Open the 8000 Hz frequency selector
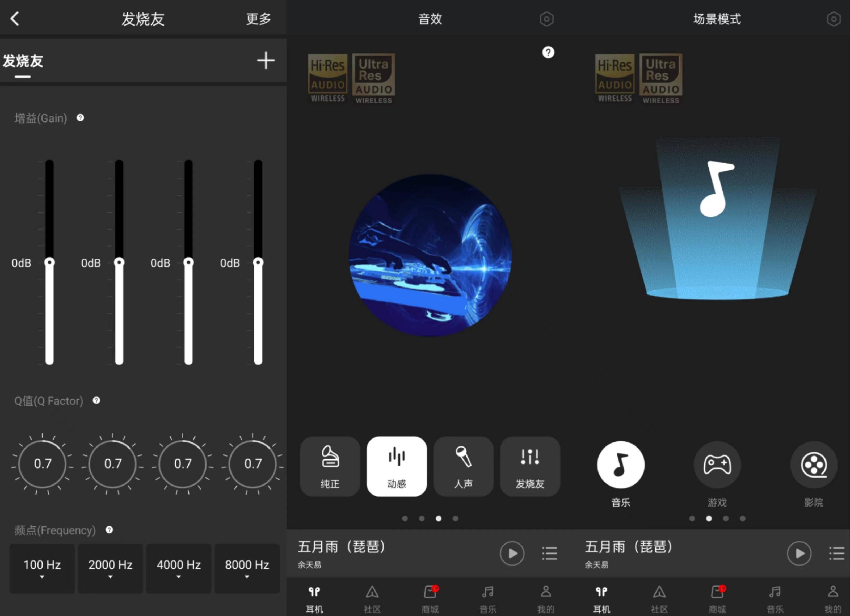Image resolution: width=850 pixels, height=616 pixels. [247, 568]
